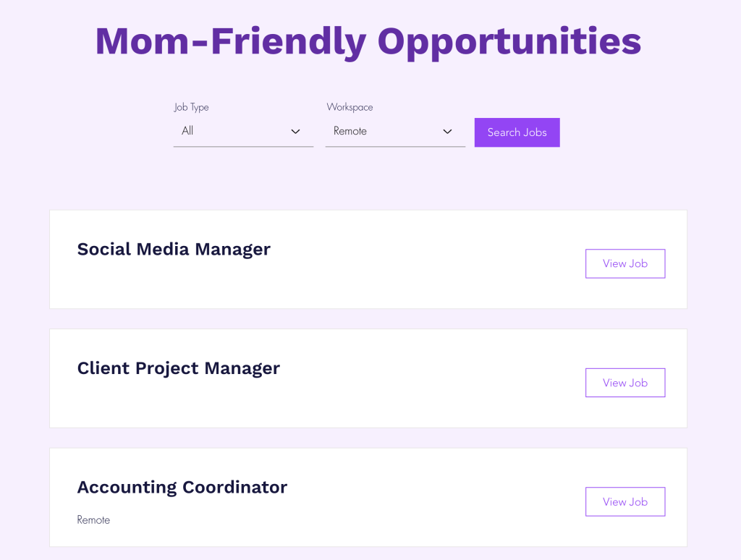Open the Accounting Coordinator job title
Image resolution: width=741 pixels, height=560 pixels.
tap(182, 487)
